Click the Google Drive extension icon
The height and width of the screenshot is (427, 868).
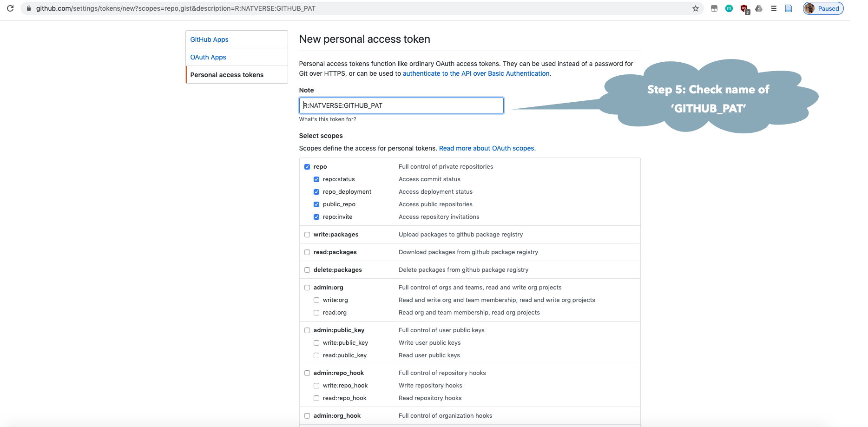759,8
